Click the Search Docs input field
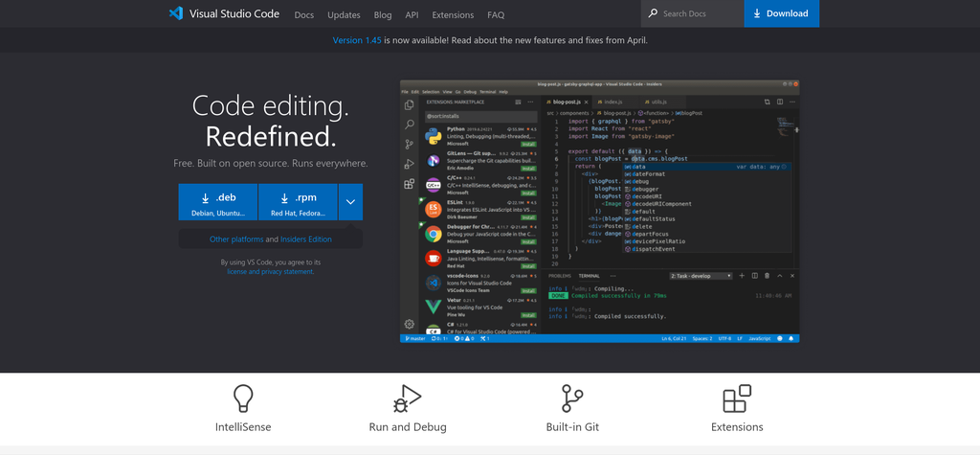 point(693,13)
